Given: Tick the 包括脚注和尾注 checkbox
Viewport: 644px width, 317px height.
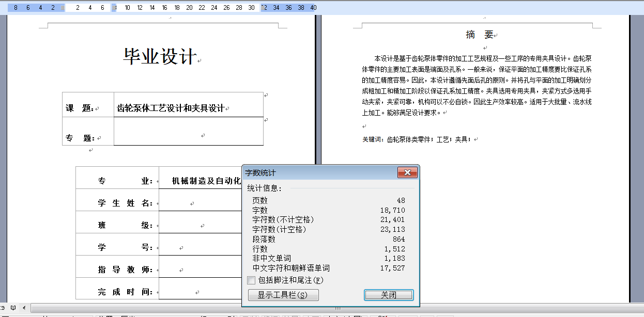Looking at the screenshot, I should pos(251,280).
